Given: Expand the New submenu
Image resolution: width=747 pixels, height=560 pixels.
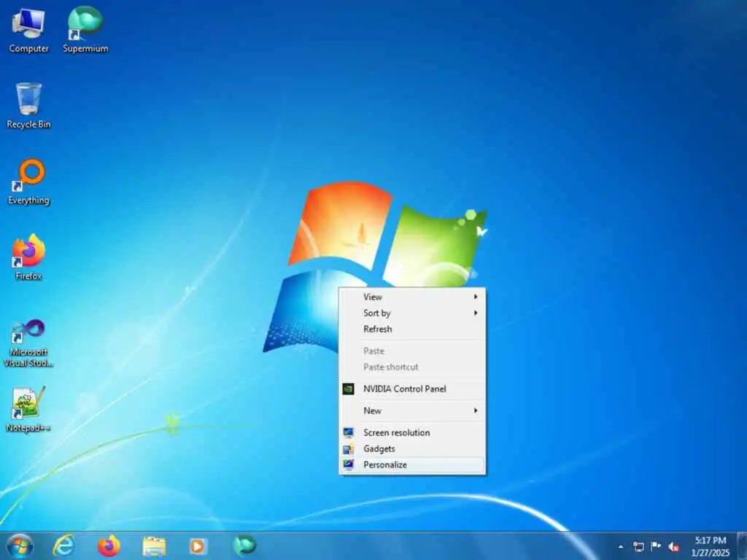Looking at the screenshot, I should click(413, 411).
